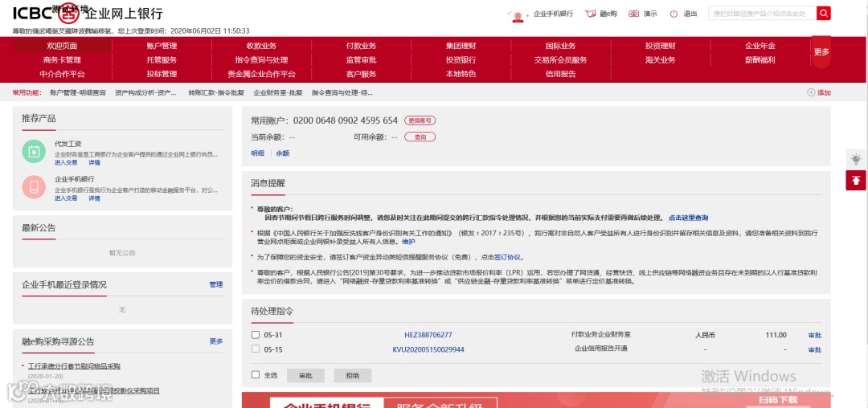
Task: Open the 托管服务 menu
Action: [162, 59]
